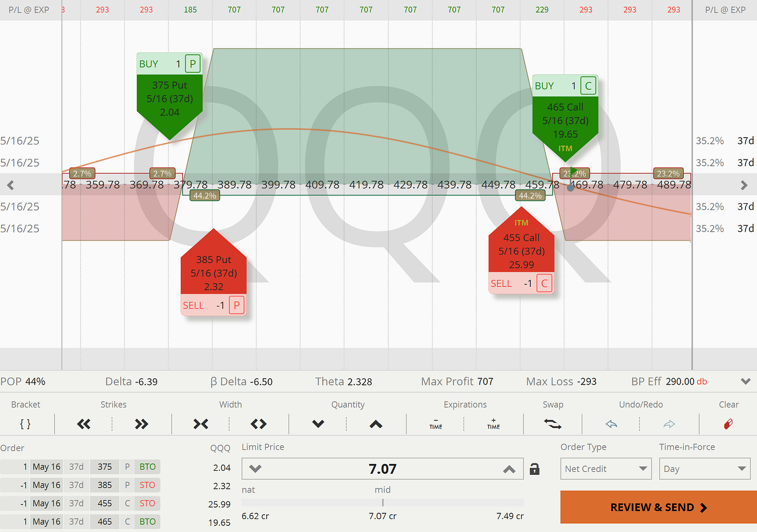Click the right 44.2% probability tag

coord(530,196)
